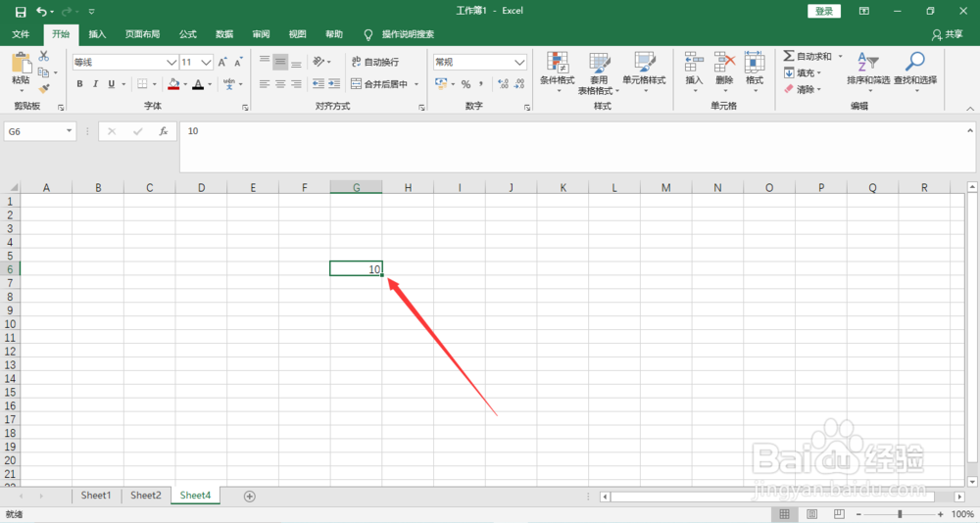Click the Percent Style icon
Viewport: 980px width, 523px height.
[465, 83]
